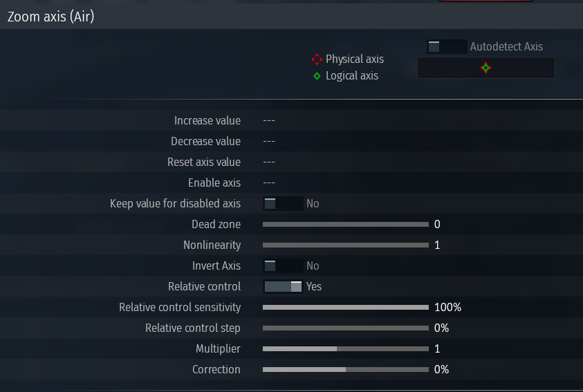Adjust the Nonlinearity slider
The image size is (583, 392).
[x=346, y=245]
